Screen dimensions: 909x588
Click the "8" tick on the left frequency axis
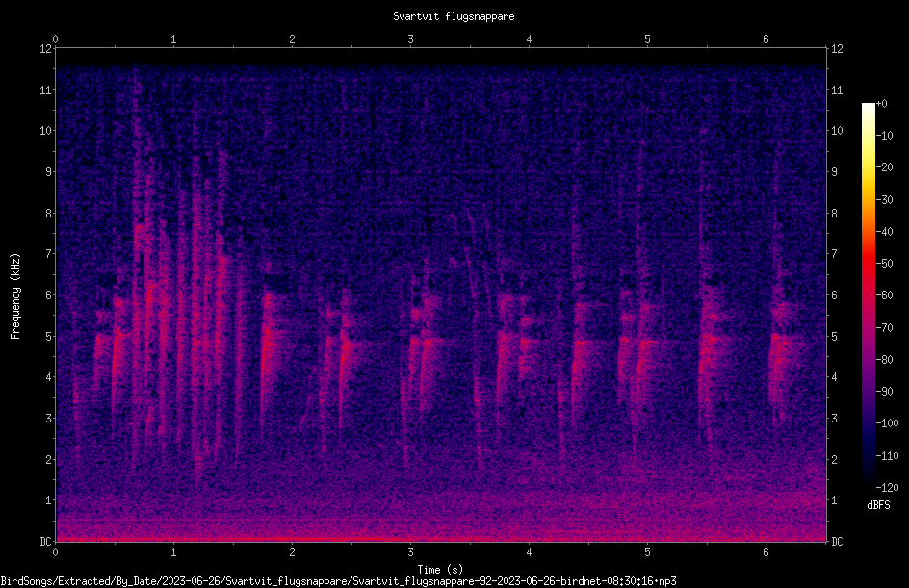click(49, 214)
